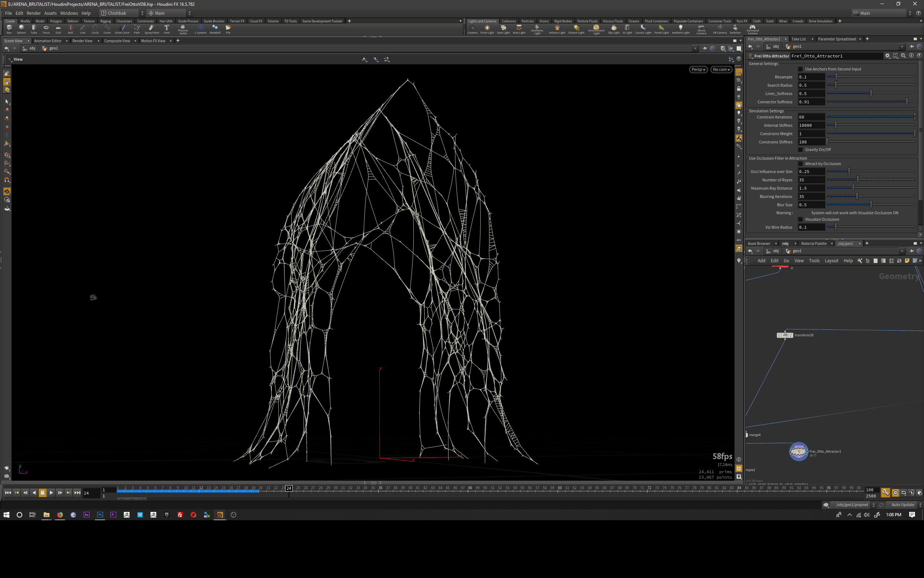Screen dimensions: 924x578
Task: Select the Sphere shelf tool
Action: click(x=21, y=29)
